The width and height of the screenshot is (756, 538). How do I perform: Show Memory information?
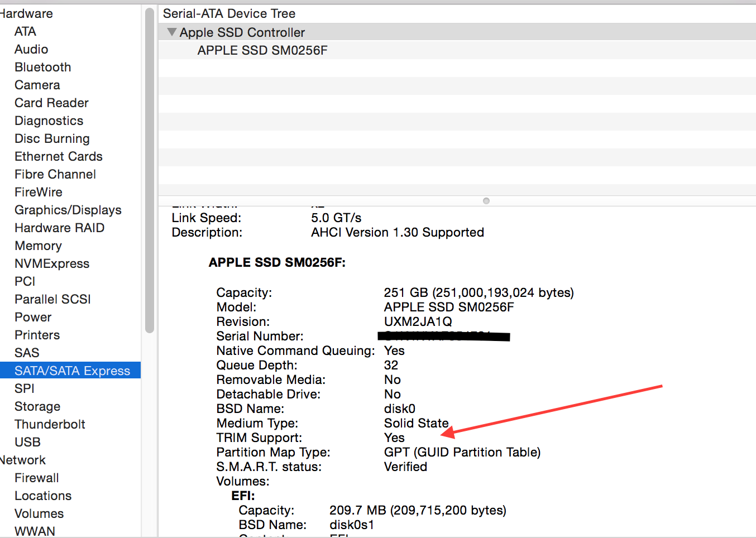(x=38, y=246)
